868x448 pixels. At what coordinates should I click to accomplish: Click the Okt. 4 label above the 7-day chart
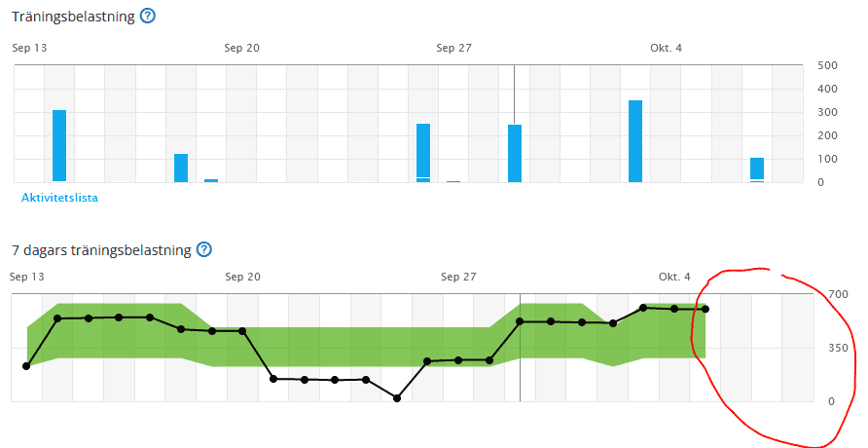pos(672,277)
